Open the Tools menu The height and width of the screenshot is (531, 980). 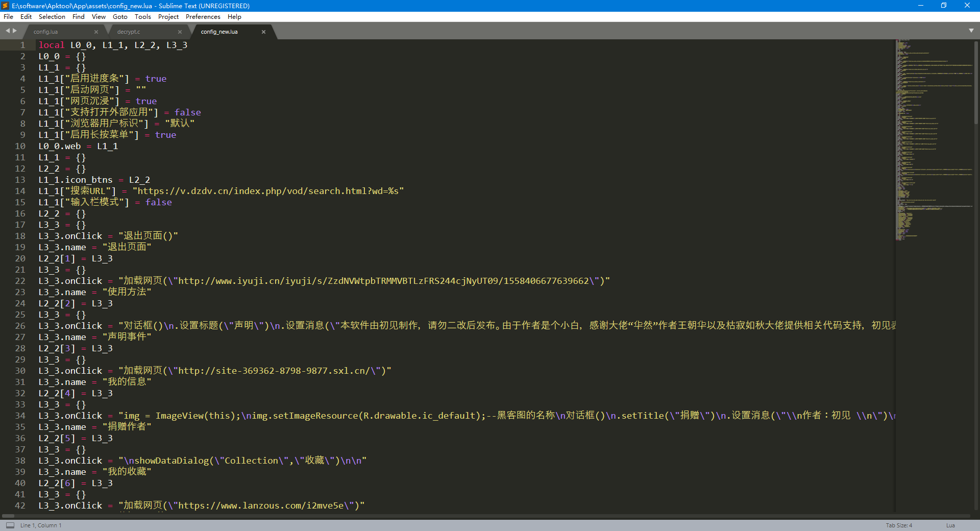[x=142, y=16]
